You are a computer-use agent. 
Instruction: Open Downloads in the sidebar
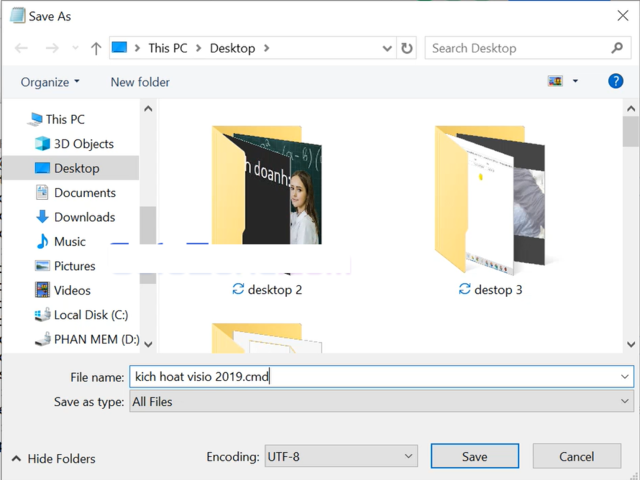pos(76,217)
